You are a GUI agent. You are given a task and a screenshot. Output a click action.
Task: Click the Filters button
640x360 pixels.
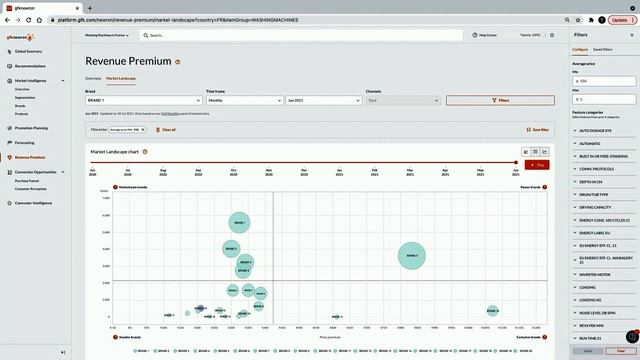(x=500, y=100)
